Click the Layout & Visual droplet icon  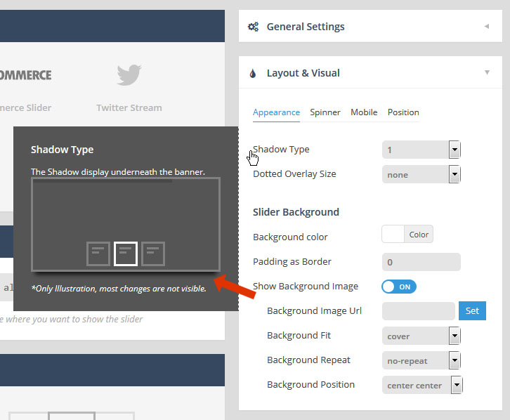(x=253, y=73)
